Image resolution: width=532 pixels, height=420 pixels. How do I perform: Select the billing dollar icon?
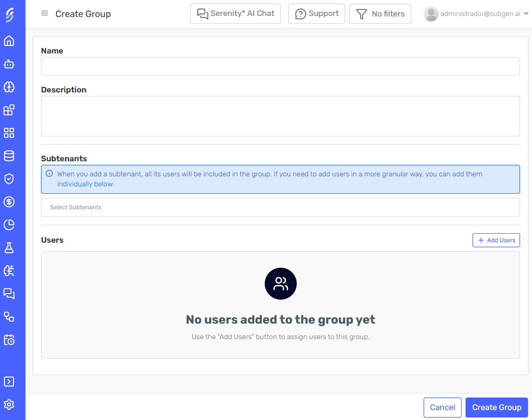click(x=9, y=201)
